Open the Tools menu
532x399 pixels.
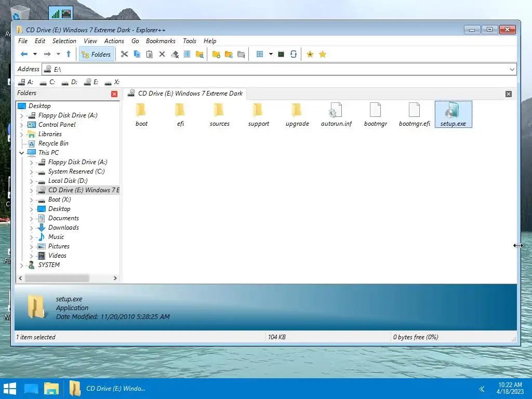(x=189, y=41)
